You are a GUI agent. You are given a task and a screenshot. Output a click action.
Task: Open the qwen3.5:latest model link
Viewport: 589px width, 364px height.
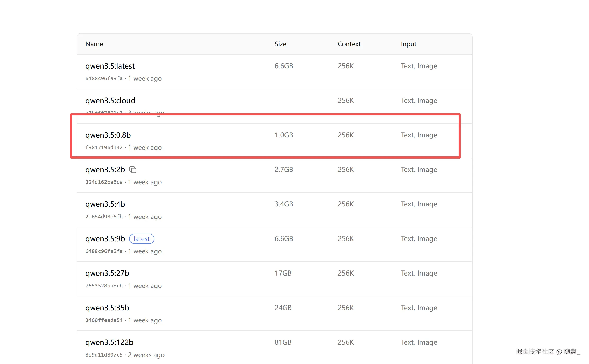click(x=110, y=66)
